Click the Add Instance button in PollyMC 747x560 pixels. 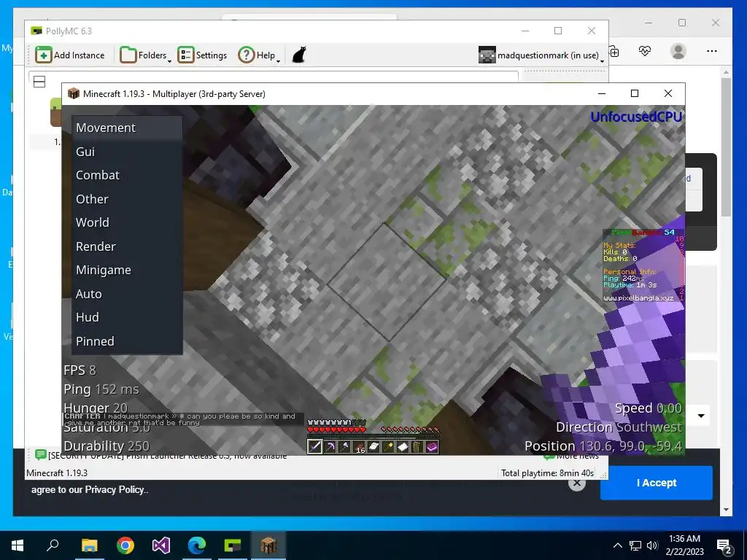[x=70, y=55]
